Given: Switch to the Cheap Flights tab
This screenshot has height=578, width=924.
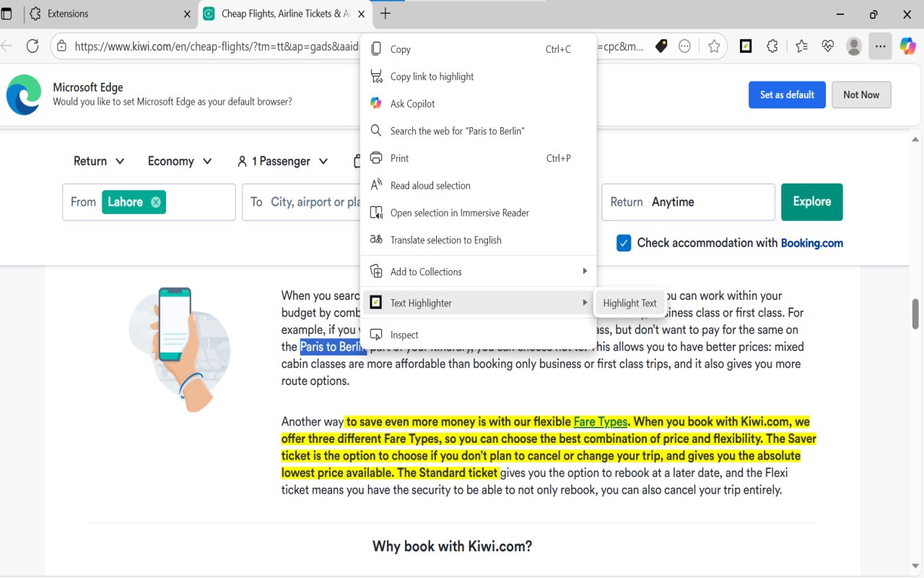Looking at the screenshot, I should coord(285,14).
